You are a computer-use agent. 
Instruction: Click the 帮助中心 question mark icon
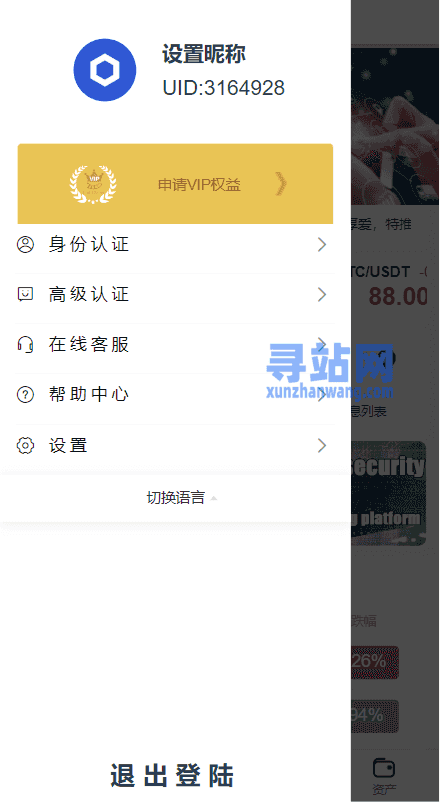tap(25, 394)
